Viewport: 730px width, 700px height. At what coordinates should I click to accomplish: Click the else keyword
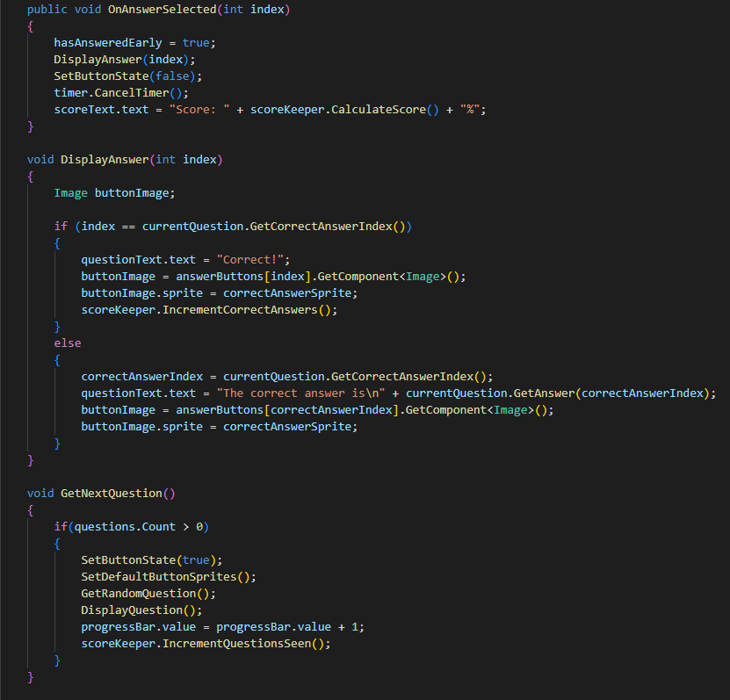[x=68, y=343]
